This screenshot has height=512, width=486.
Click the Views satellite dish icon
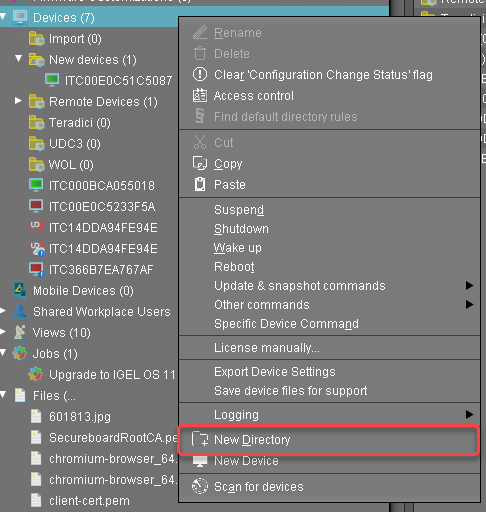pyautogui.click(x=20, y=332)
